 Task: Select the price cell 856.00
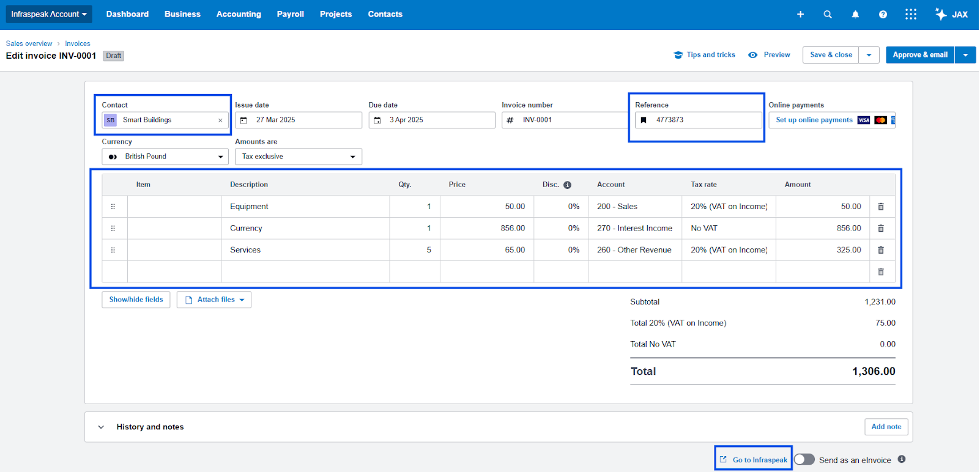coord(487,228)
